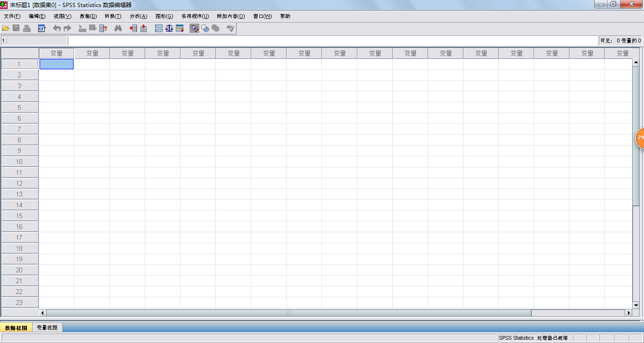Save the current dataset
Viewport: 644px width, 343px height.
(16, 28)
